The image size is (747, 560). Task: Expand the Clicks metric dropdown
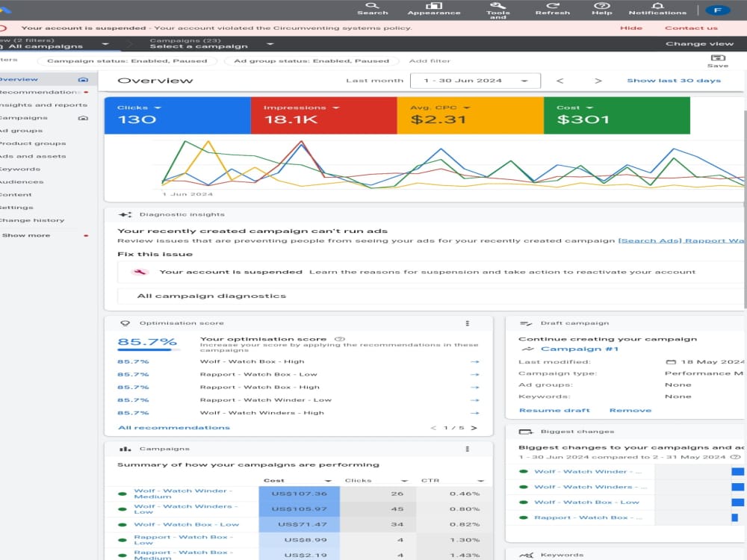click(158, 108)
